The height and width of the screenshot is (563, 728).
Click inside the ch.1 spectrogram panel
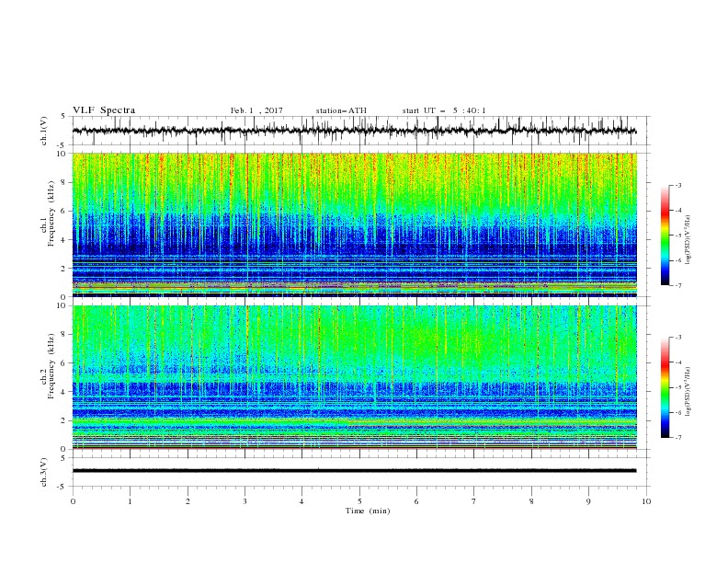(354, 224)
